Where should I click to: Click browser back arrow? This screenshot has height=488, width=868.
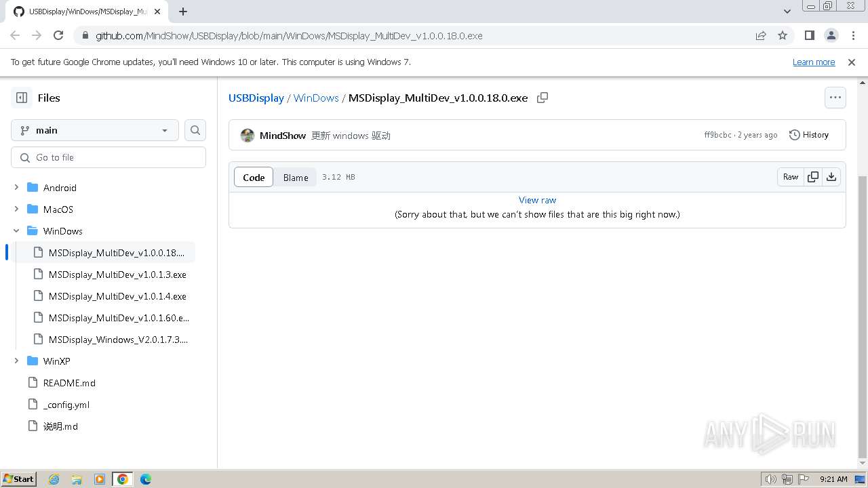15,35
